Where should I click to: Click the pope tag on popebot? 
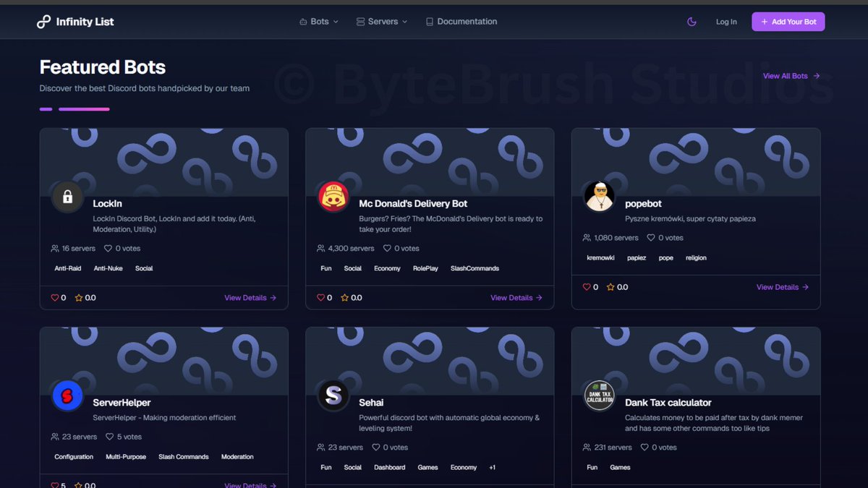[665, 257]
